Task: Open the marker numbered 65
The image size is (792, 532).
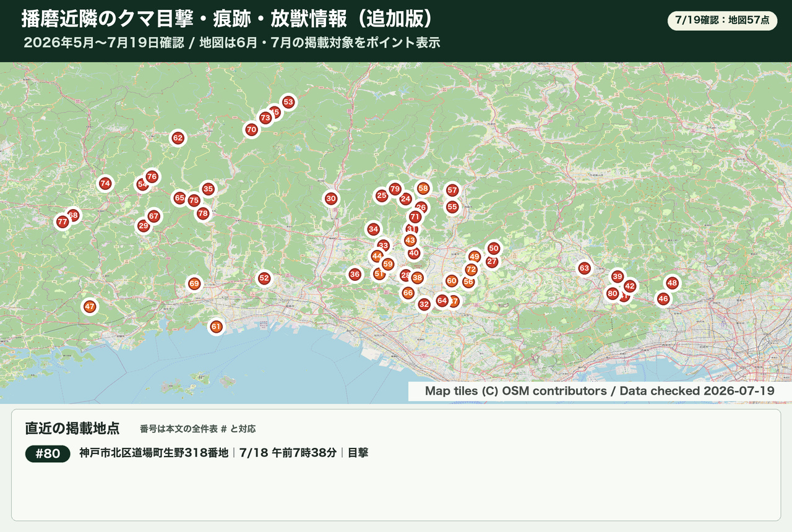Action: (179, 199)
